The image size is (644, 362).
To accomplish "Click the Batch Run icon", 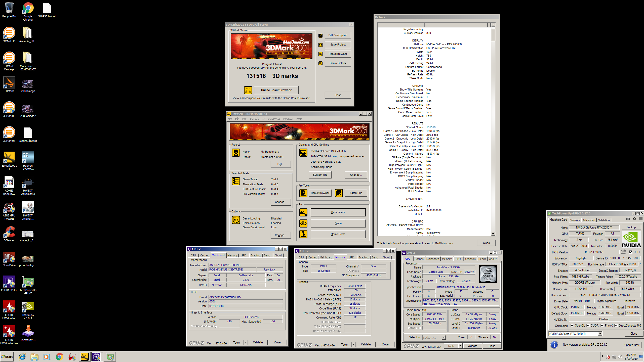I will coord(339,193).
